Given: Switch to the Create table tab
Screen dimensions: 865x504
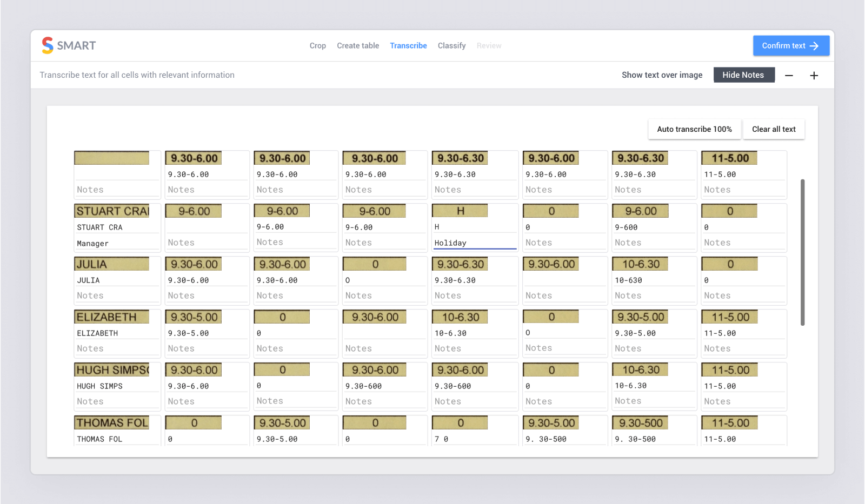Looking at the screenshot, I should pos(358,46).
